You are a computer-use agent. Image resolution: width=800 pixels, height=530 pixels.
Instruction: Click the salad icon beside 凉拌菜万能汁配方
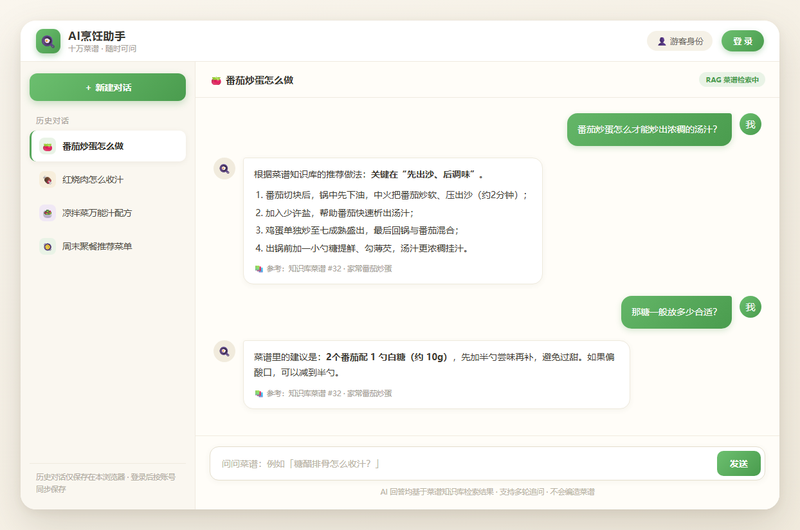(47, 213)
